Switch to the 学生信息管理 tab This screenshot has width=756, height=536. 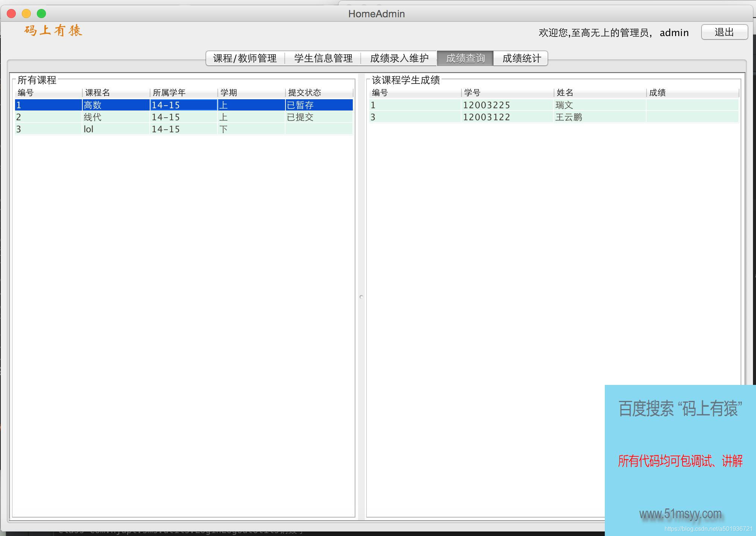point(323,58)
